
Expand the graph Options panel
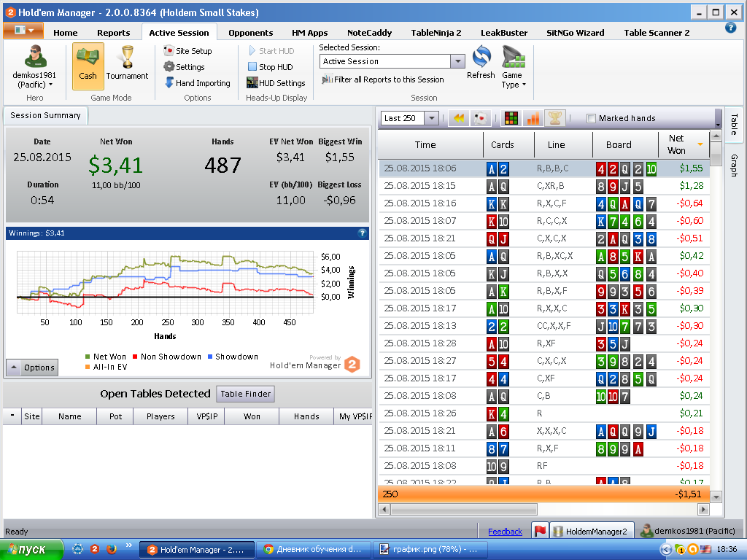tap(32, 367)
